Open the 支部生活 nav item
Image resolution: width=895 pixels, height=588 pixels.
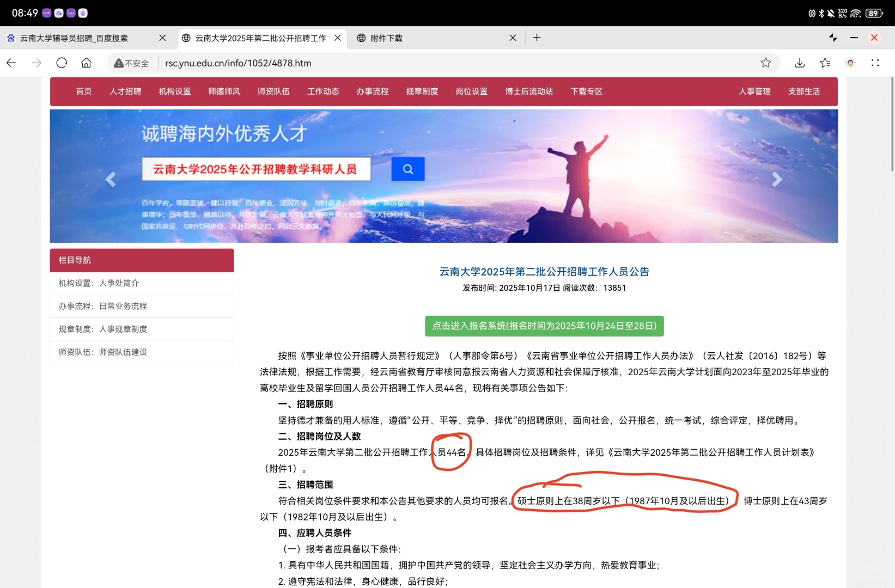(x=804, y=91)
